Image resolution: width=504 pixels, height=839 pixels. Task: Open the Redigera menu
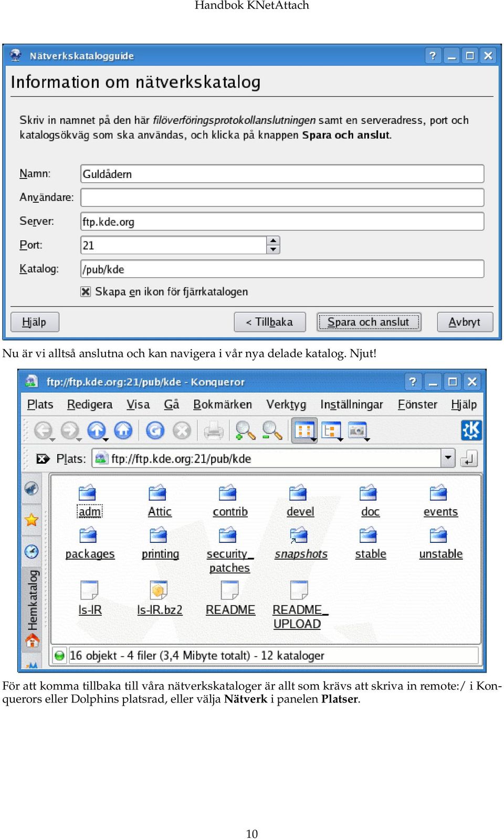[90, 404]
